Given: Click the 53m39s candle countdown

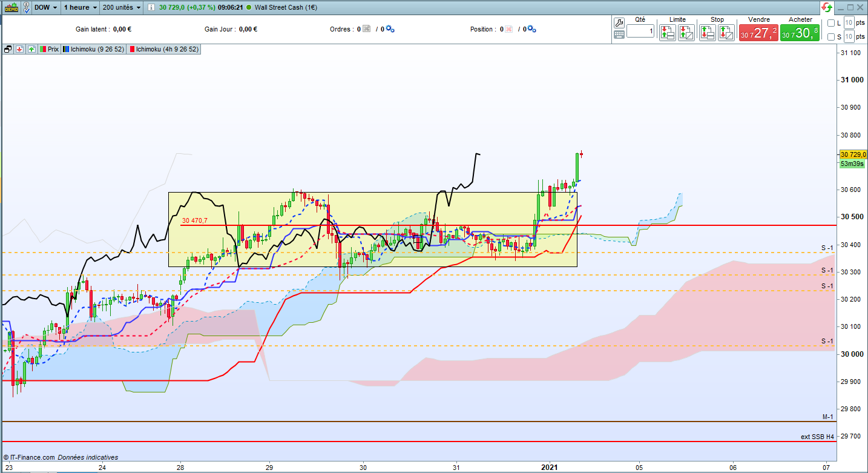Looking at the screenshot, I should tap(852, 164).
